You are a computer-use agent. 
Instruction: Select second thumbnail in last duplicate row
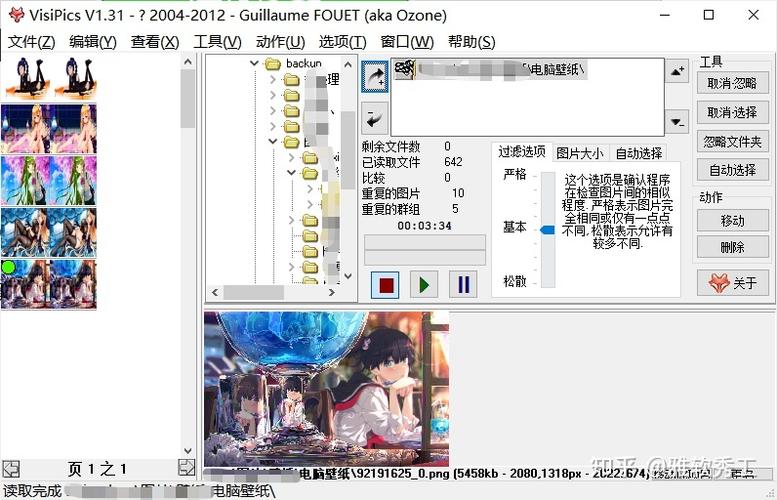pyautogui.click(x=74, y=284)
